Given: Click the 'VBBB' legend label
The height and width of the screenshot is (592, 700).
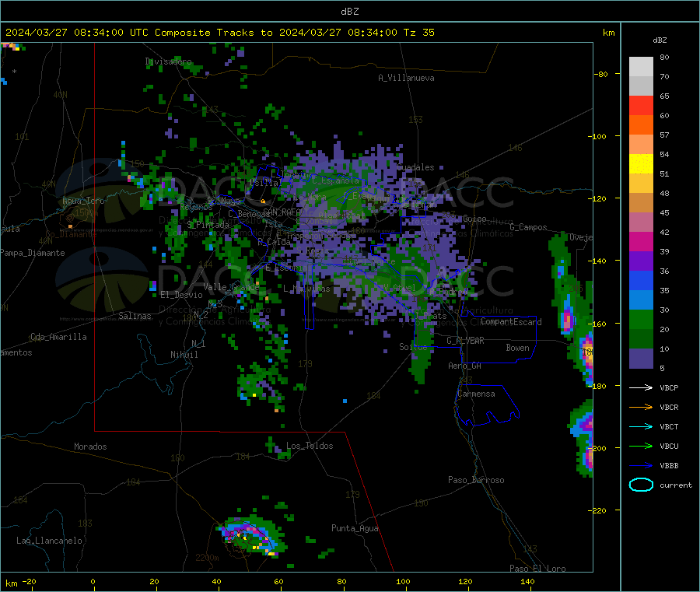Looking at the screenshot, I should (x=669, y=465).
